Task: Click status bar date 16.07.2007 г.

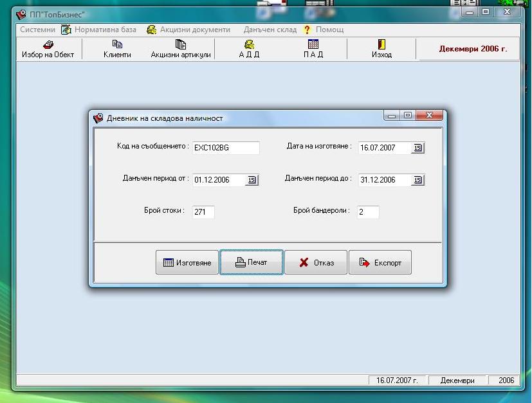Action: click(397, 381)
